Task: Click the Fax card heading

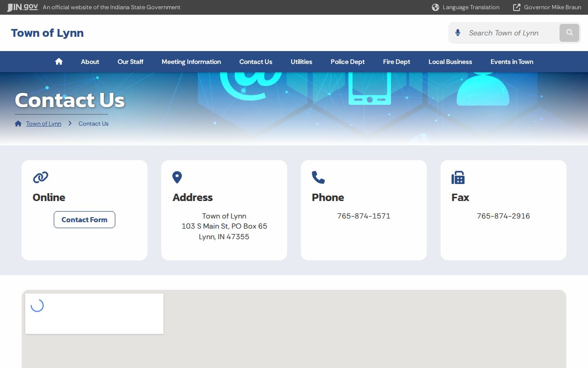Action: click(x=460, y=197)
